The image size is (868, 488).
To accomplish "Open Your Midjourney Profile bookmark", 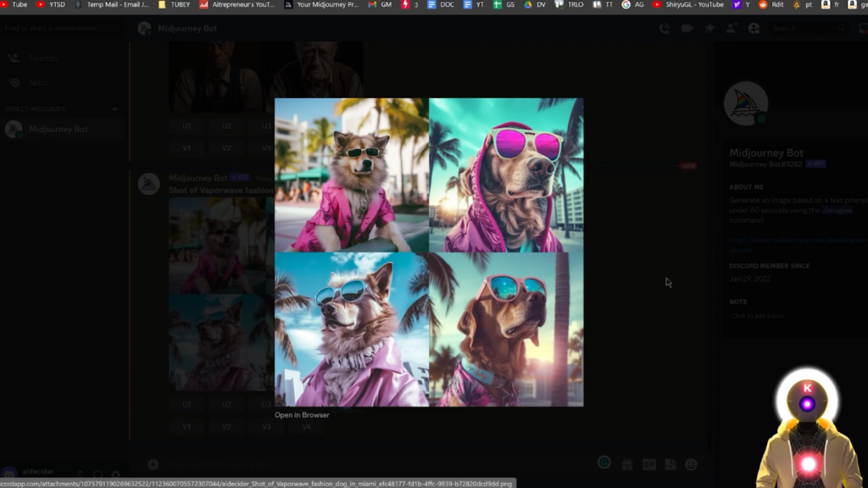I will [x=321, y=4].
